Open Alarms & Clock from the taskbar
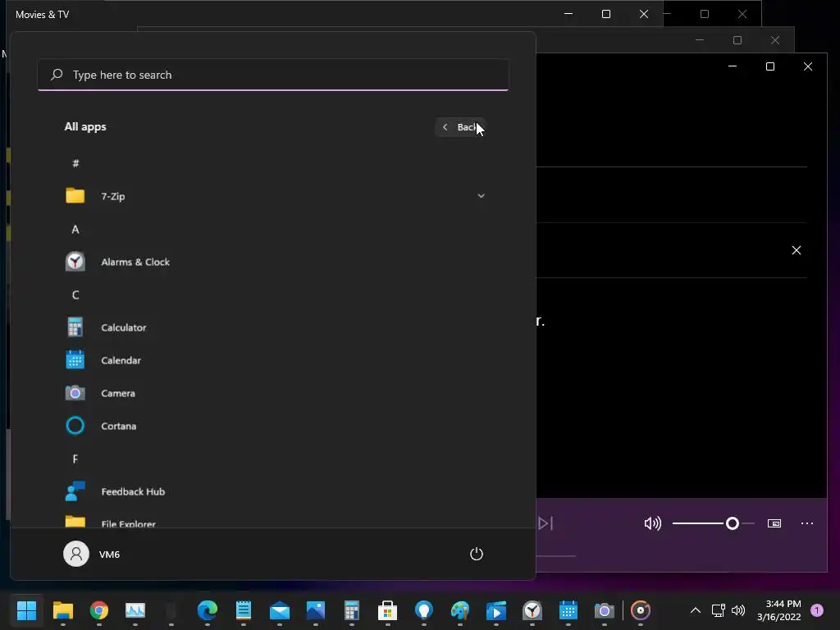The height and width of the screenshot is (630, 840). [x=532, y=610]
